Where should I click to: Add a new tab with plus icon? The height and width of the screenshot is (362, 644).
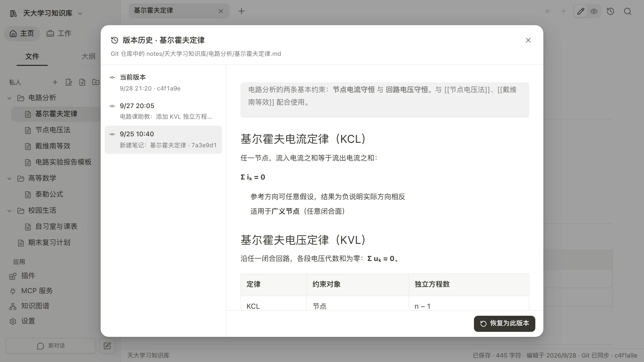pos(241,11)
